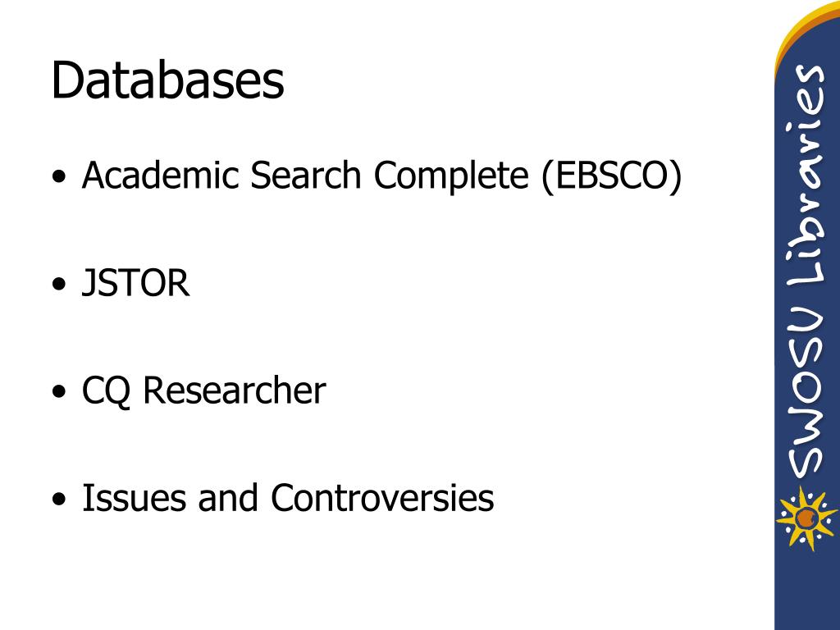Click the bullet dot before Issues
This screenshot has width=840, height=630.
pos(59,499)
